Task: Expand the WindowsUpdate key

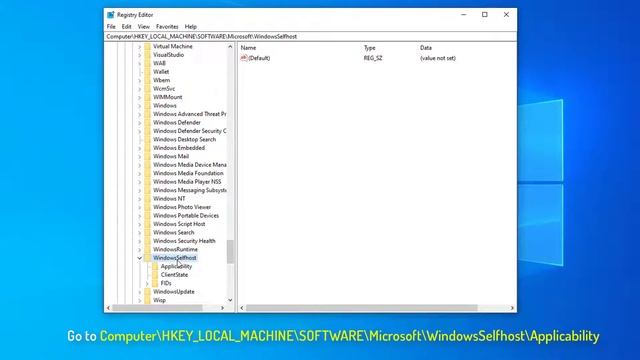Action: tap(140, 292)
